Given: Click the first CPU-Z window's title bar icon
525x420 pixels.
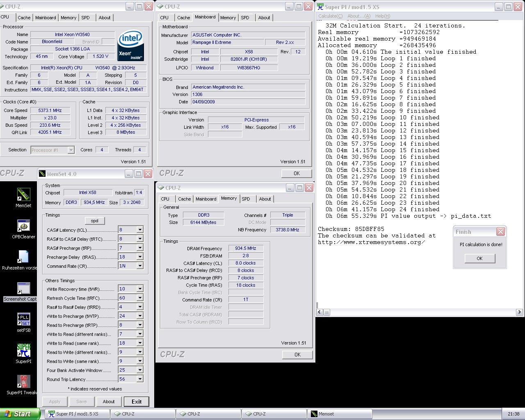Looking at the screenshot, I should (x=2, y=7).
